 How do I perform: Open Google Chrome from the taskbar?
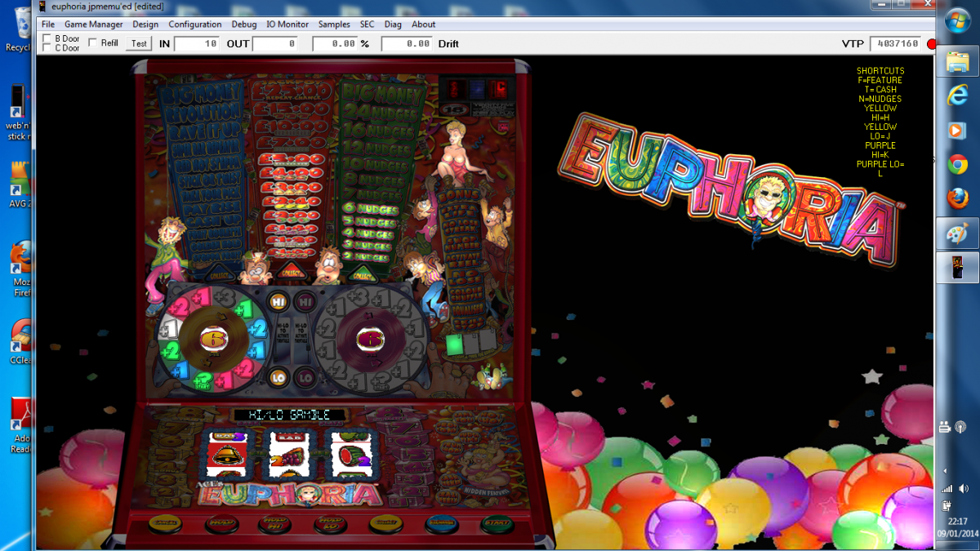(957, 164)
